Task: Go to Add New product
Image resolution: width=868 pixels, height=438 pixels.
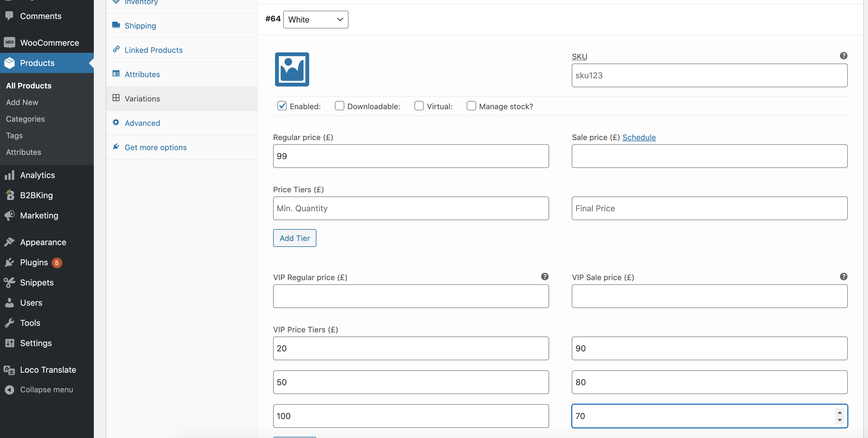Action: click(22, 102)
